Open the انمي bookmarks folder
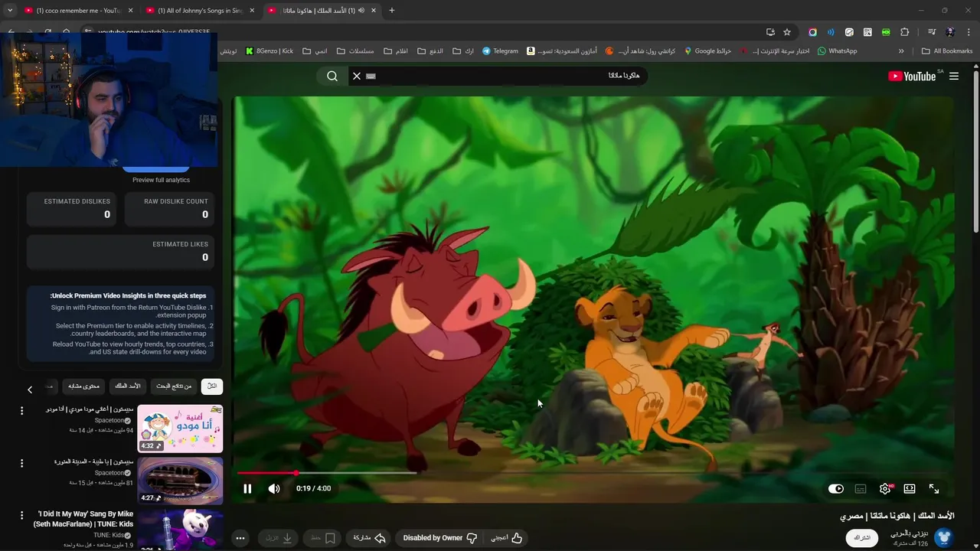The image size is (980, 551). pyautogui.click(x=315, y=51)
